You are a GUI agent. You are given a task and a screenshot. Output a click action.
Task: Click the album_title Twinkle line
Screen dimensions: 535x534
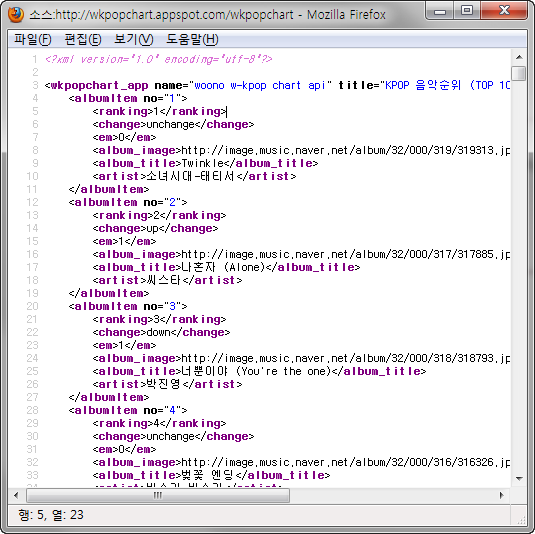coord(205,163)
